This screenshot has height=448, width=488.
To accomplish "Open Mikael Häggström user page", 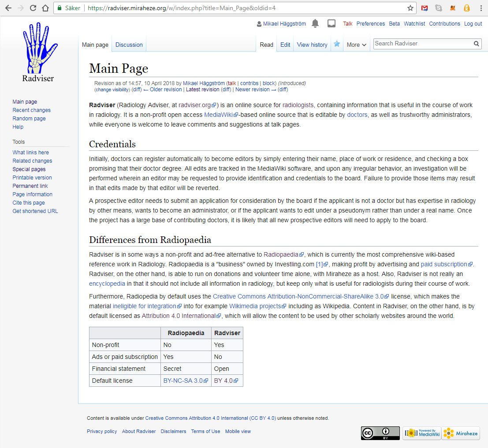I will 284,24.
